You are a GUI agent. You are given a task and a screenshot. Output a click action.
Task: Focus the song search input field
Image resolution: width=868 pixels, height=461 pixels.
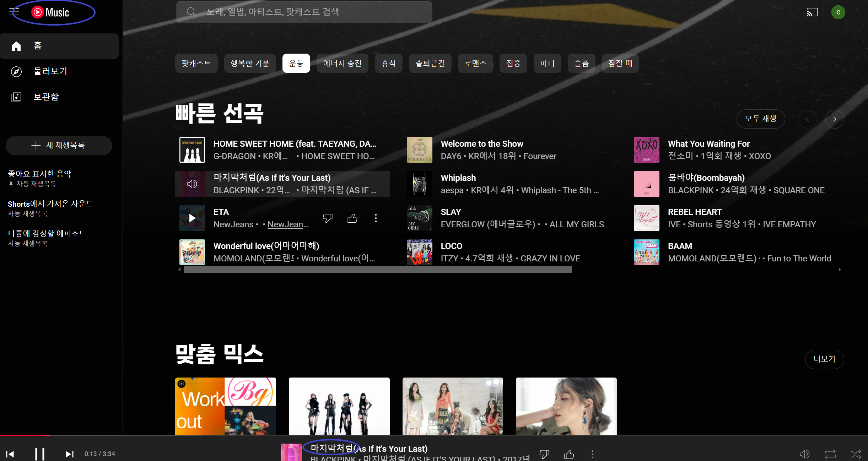pos(304,12)
